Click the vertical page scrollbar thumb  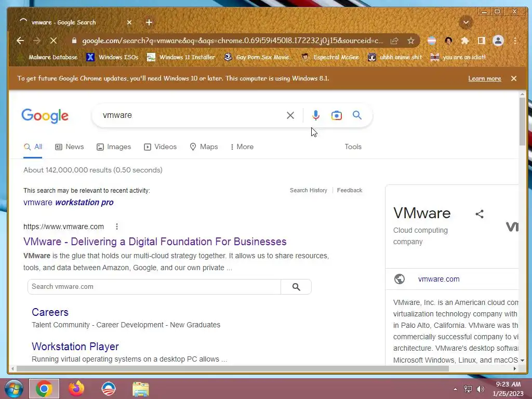(x=522, y=122)
